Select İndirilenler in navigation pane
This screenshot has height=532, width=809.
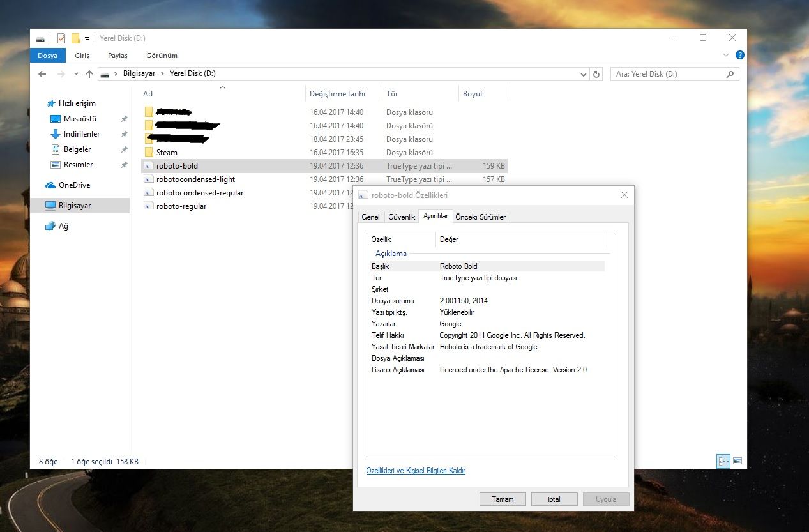point(82,134)
